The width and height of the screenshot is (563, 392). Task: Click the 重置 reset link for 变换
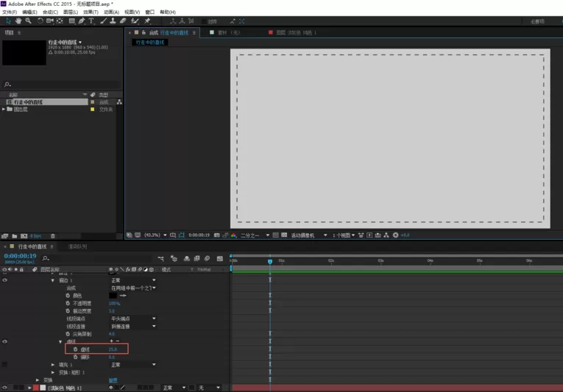113,380
